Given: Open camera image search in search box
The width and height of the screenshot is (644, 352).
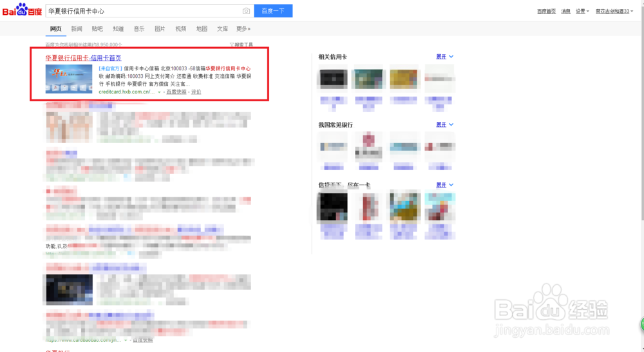Looking at the screenshot, I should [x=246, y=11].
